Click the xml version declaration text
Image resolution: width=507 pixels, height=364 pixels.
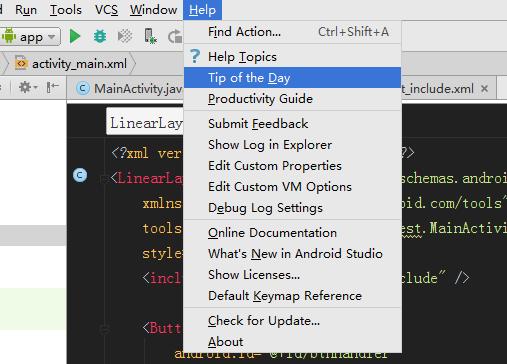[147, 153]
